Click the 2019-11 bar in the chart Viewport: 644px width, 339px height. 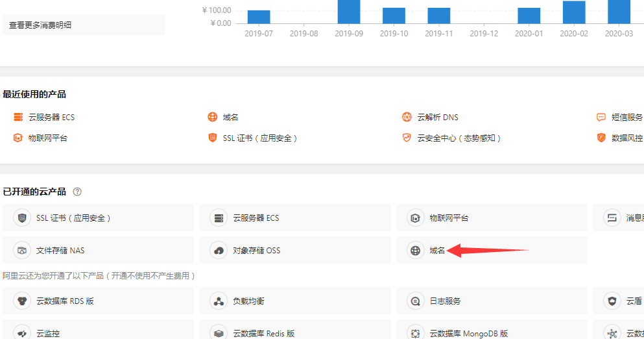point(438,16)
